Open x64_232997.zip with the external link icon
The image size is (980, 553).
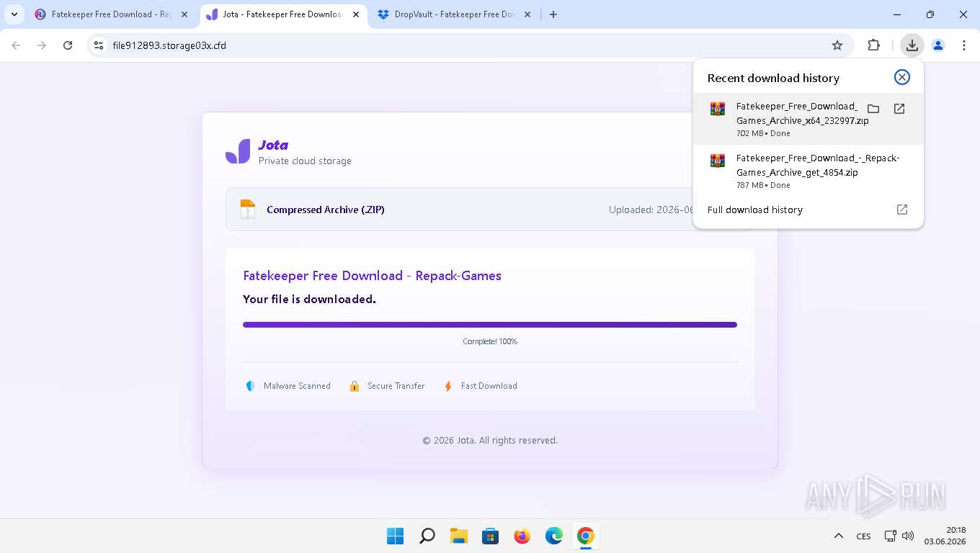pos(899,109)
